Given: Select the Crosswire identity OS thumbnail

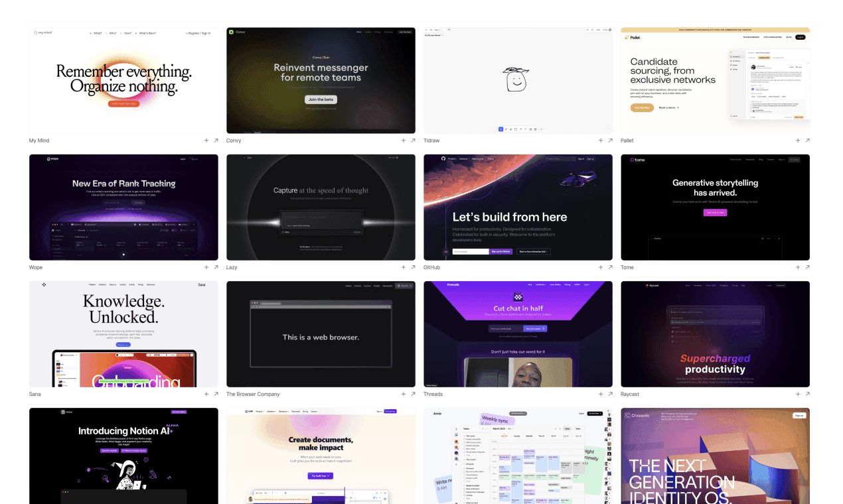Looking at the screenshot, I should point(715,456).
